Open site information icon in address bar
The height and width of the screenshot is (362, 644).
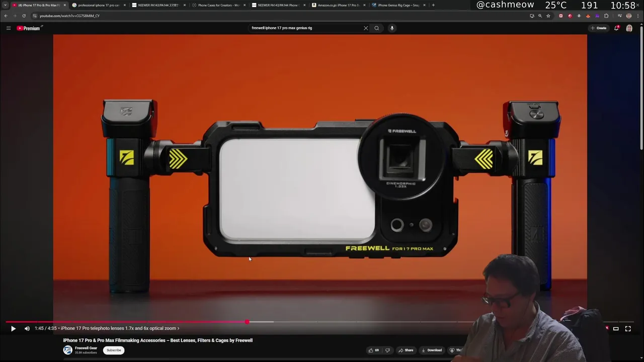35,16
